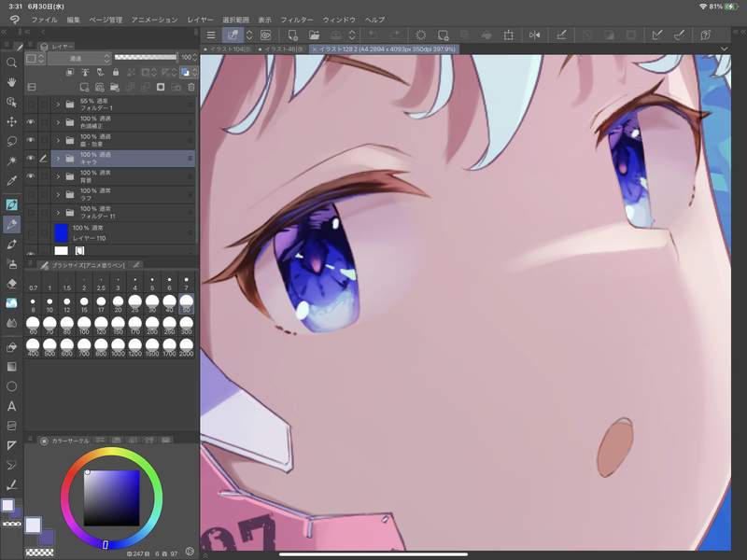Screen dimensions: 747x560
Task: Open the フィルター menu
Action: point(297,19)
